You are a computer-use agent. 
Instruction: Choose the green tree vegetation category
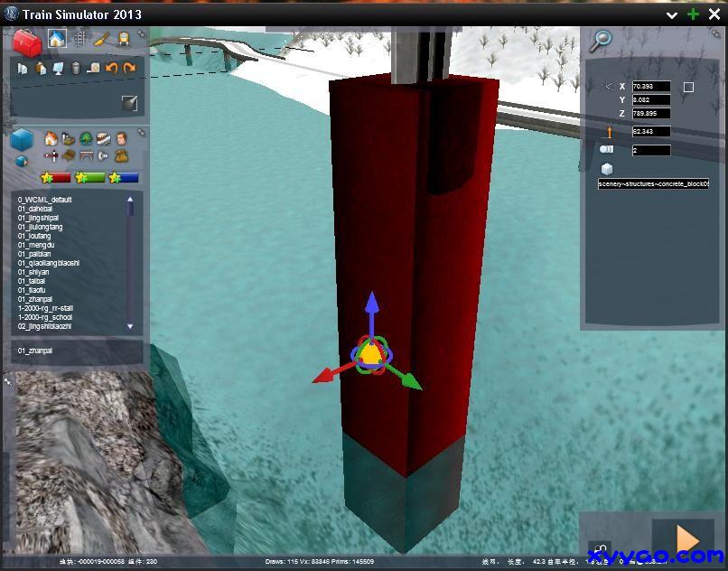(x=86, y=138)
